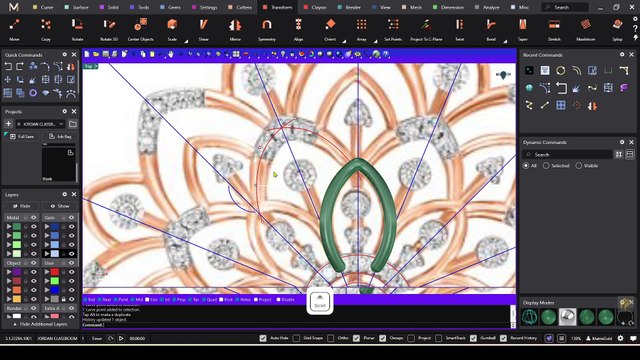Toggle Metal layer group visibility eye
Screen dimensions: 640x360
[33, 218]
